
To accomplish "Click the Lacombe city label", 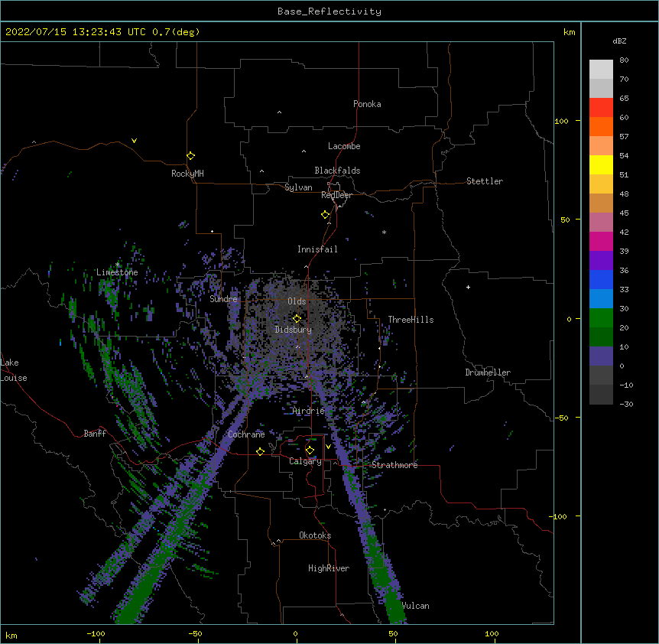I will pyautogui.click(x=344, y=146).
